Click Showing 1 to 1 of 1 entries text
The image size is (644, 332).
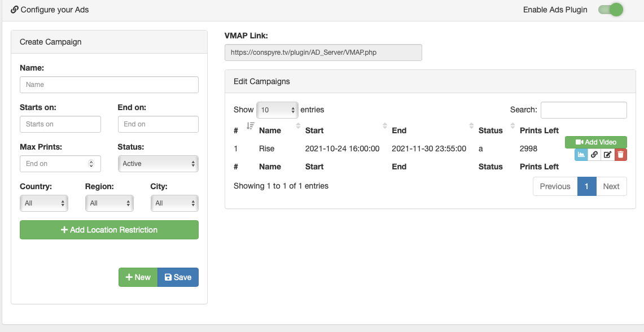tap(281, 186)
